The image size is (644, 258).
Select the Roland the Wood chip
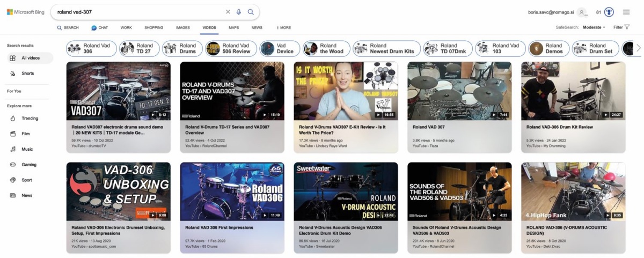326,49
